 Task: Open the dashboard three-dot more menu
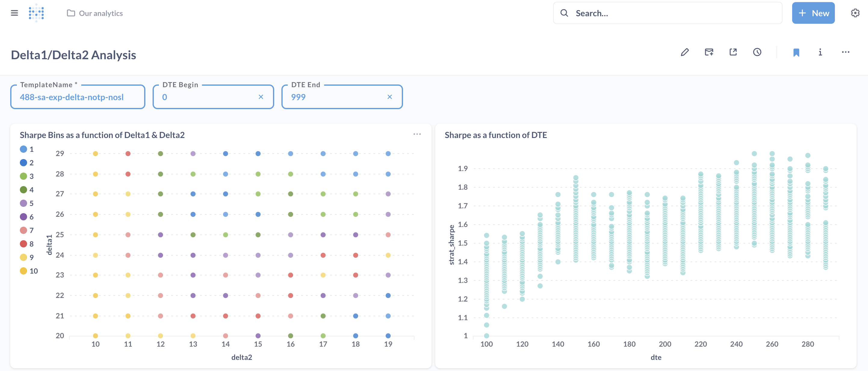[x=845, y=52]
